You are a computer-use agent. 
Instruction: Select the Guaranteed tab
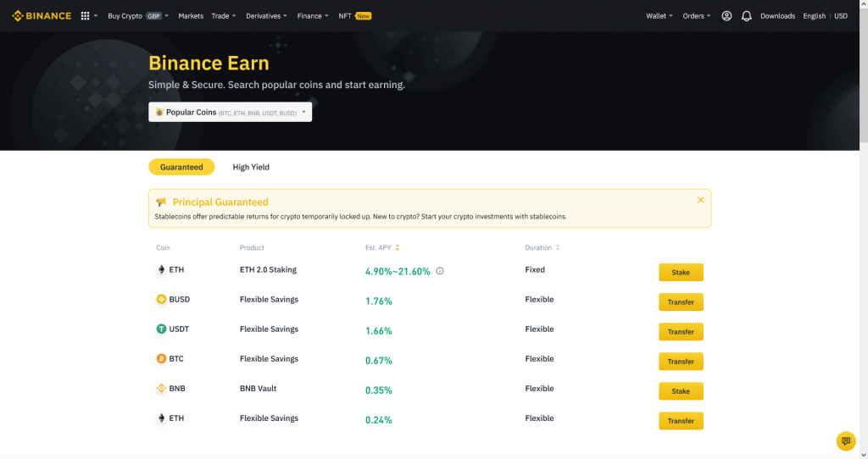click(x=181, y=167)
